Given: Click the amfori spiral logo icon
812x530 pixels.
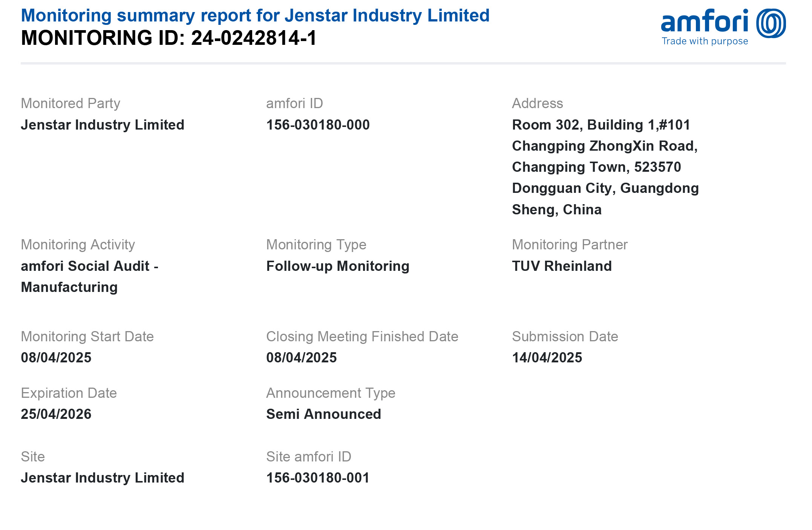Looking at the screenshot, I should (x=771, y=23).
